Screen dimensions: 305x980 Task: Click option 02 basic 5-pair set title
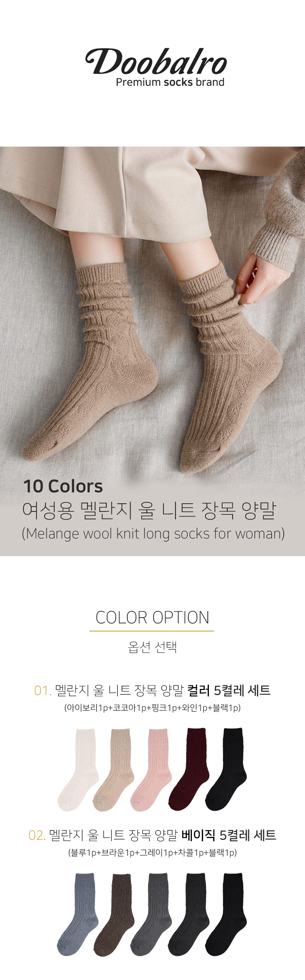coord(152,835)
